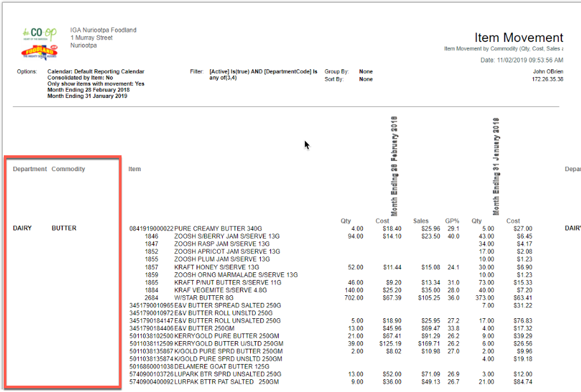Click item code 5016860001038

click(151, 367)
